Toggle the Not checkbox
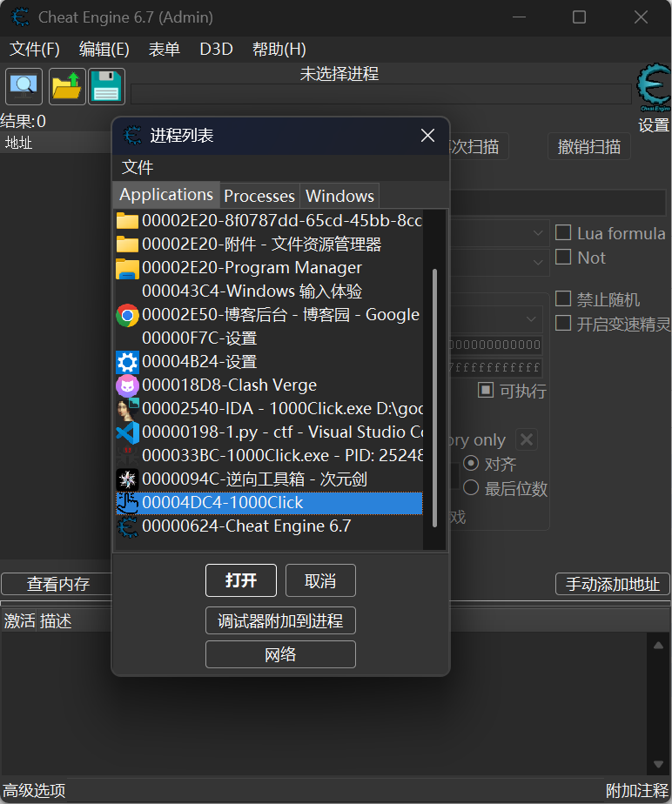 [563, 257]
